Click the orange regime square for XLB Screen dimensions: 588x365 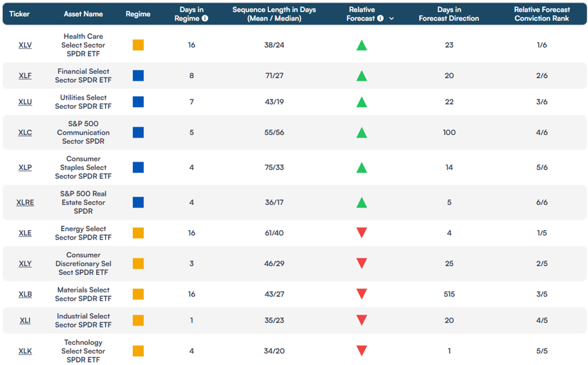pyautogui.click(x=138, y=295)
